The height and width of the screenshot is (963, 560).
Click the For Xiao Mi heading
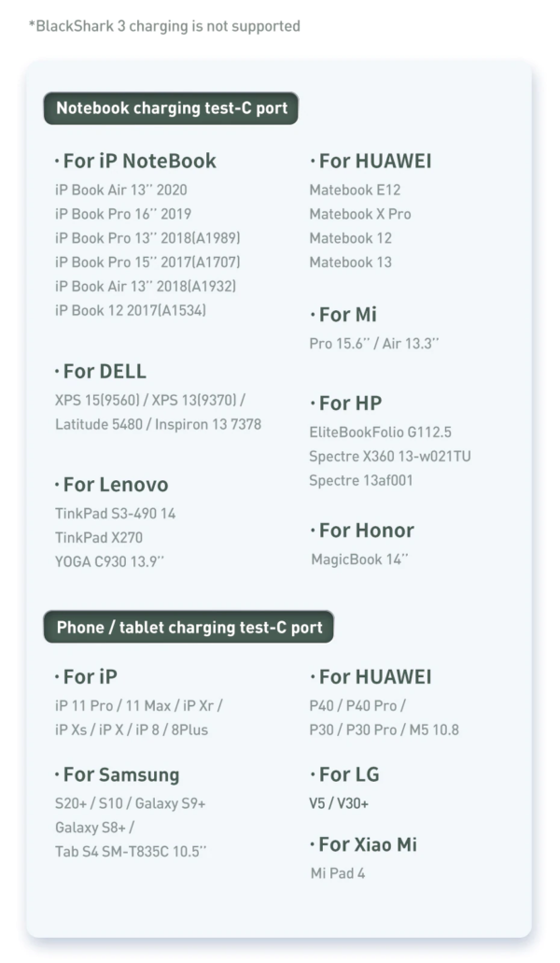(x=364, y=844)
